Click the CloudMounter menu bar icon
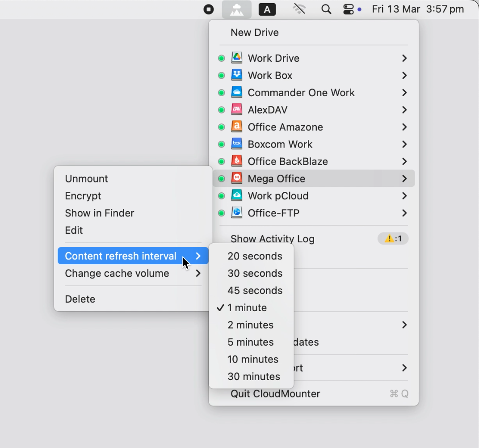Screen dimensions: 479x448 pos(237,9)
